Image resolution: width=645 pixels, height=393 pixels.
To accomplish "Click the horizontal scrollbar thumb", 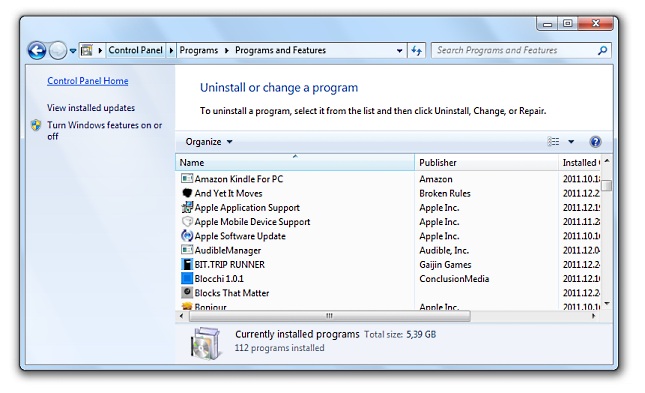I will tap(329, 316).
